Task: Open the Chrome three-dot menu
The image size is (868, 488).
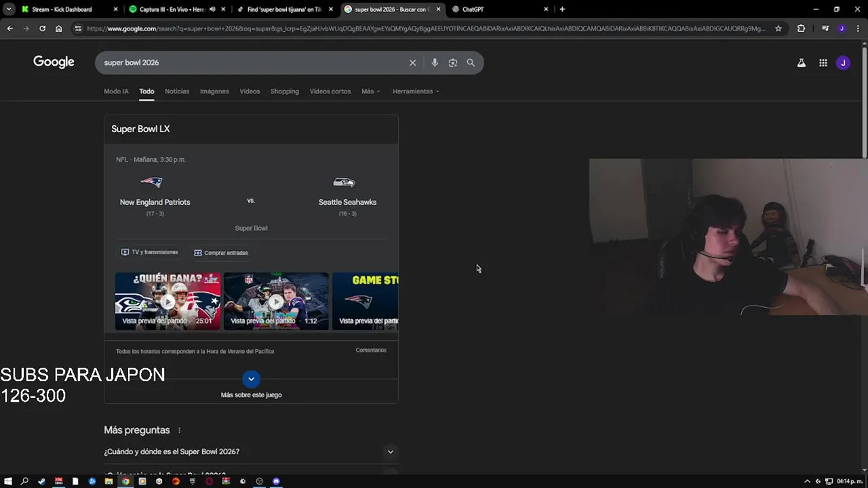Action: click(858, 28)
